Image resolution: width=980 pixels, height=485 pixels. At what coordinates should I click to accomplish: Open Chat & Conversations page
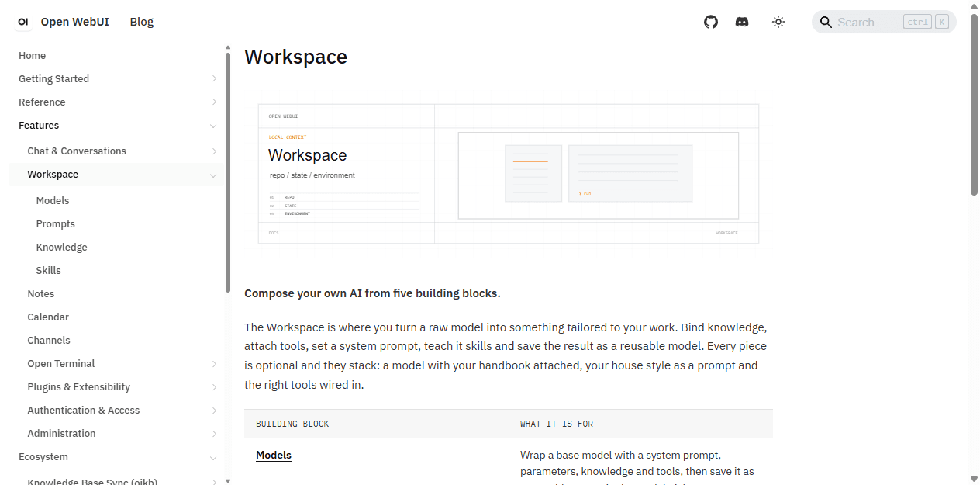pos(77,151)
